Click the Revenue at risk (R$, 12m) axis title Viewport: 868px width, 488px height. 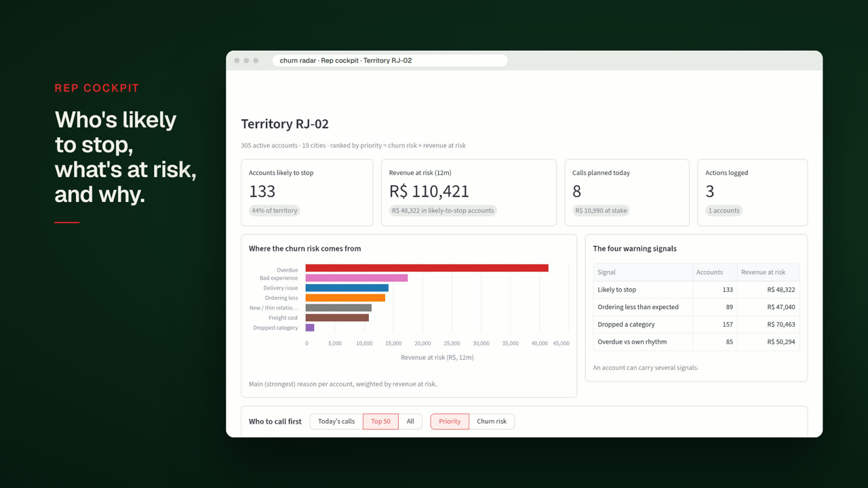click(437, 357)
